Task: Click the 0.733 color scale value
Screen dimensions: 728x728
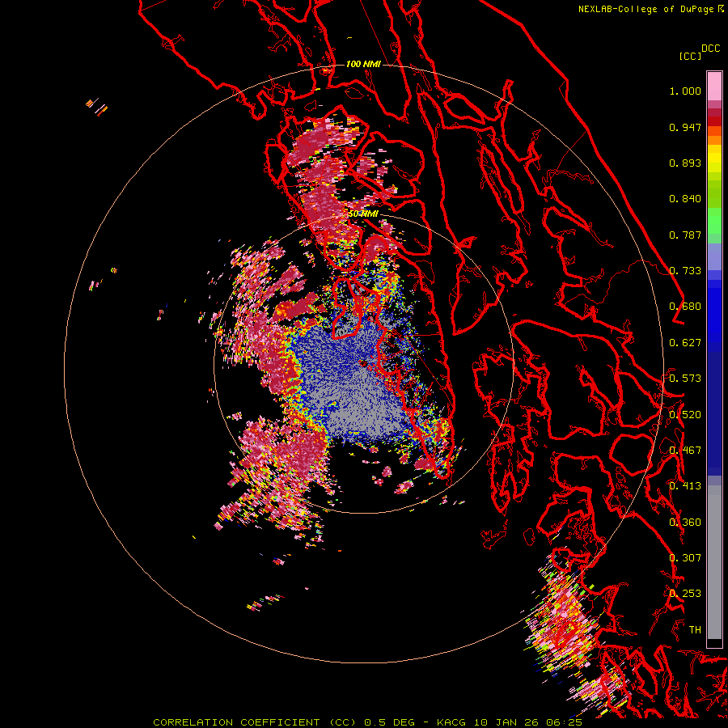Action: [685, 271]
